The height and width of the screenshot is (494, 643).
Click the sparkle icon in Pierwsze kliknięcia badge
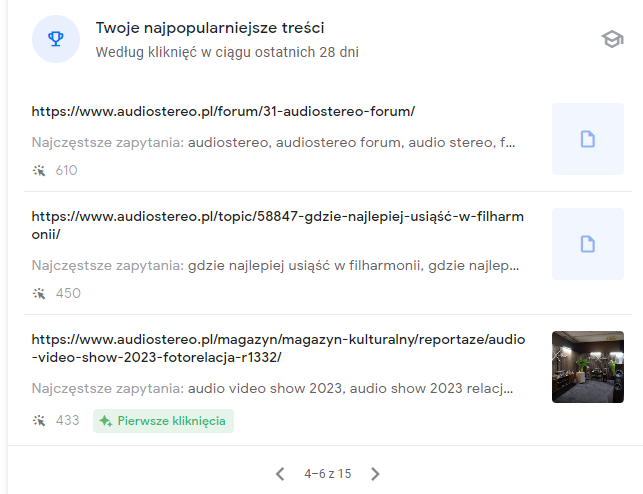click(x=106, y=421)
